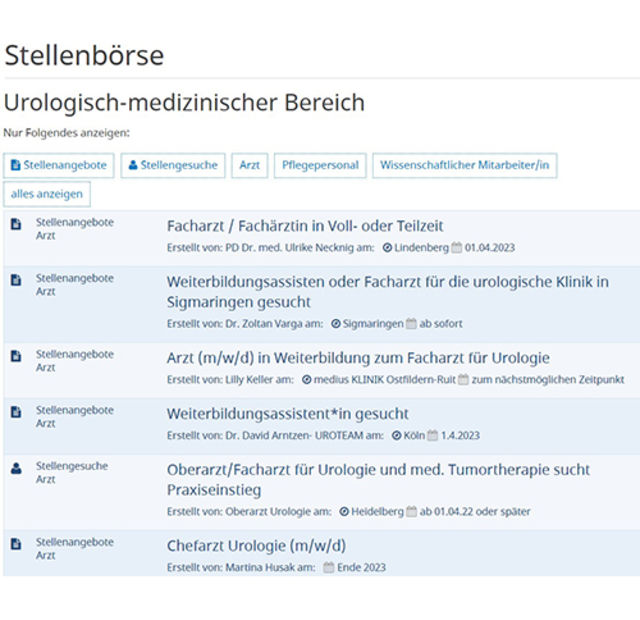Open 'Facharzt / Fachärztin in Voll- oder Teilzeit'
640x620 pixels.
coord(305,225)
